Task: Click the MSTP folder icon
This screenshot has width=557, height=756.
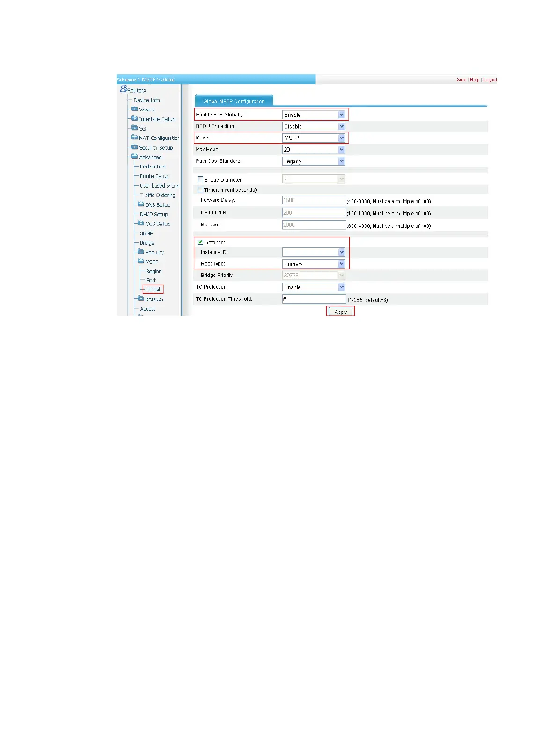Action: (x=141, y=262)
